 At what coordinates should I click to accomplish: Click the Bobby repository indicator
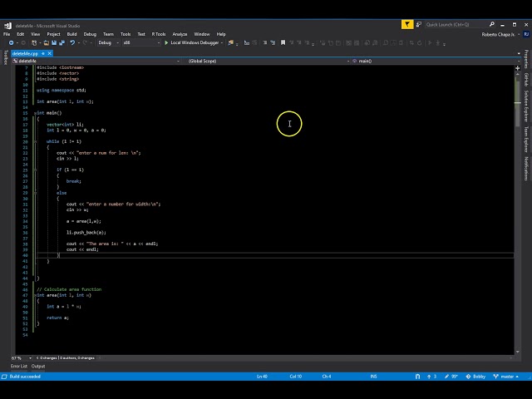pos(475,377)
